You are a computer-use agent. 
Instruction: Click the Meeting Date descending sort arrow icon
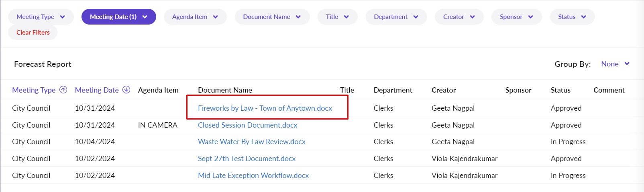[x=126, y=90]
